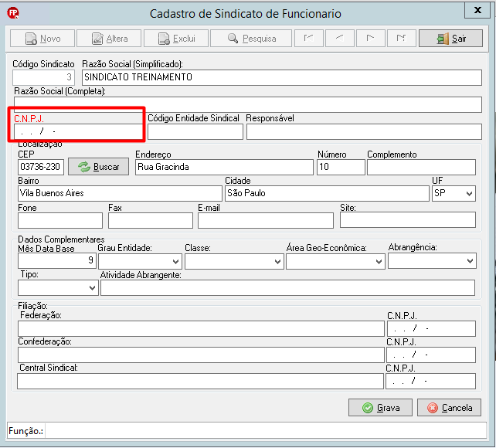Click the Exclui delete button
The image size is (496, 448).
(x=176, y=39)
